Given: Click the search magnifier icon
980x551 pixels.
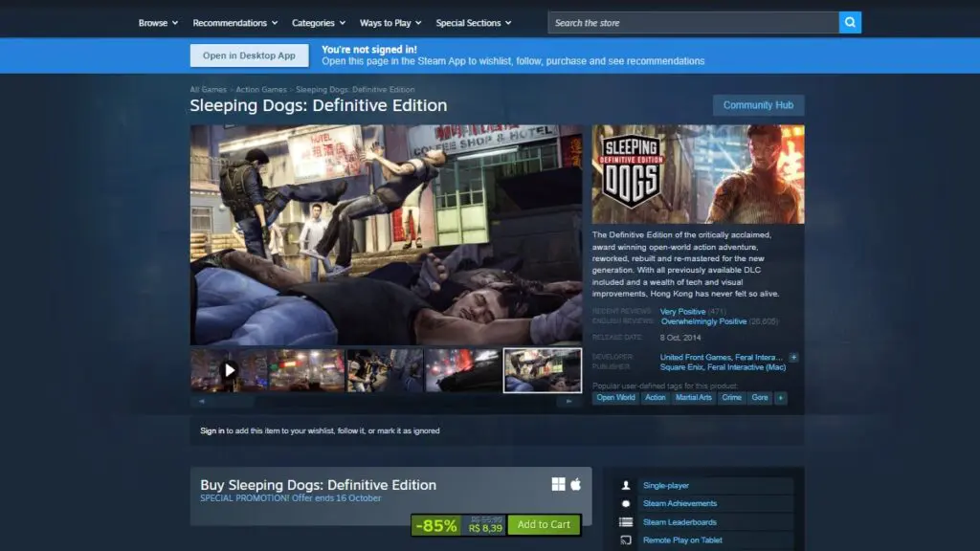Looking at the screenshot, I should 850,23.
